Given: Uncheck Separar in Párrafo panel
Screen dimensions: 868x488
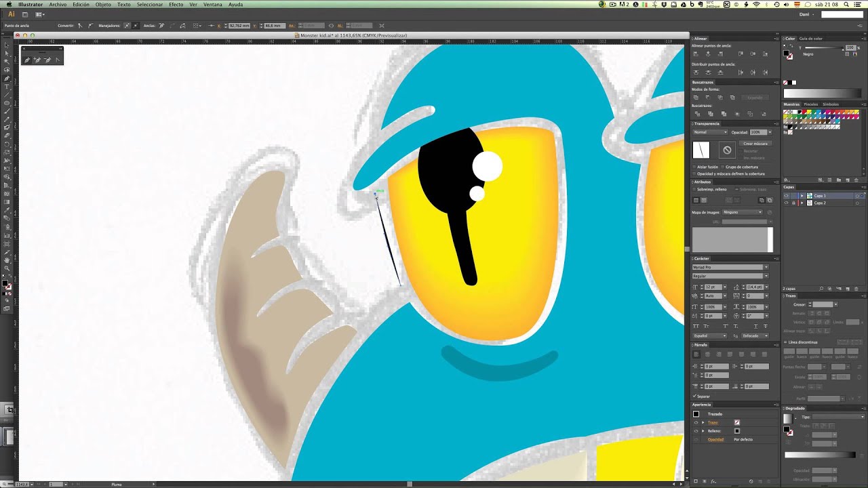Looking at the screenshot, I should click(694, 396).
